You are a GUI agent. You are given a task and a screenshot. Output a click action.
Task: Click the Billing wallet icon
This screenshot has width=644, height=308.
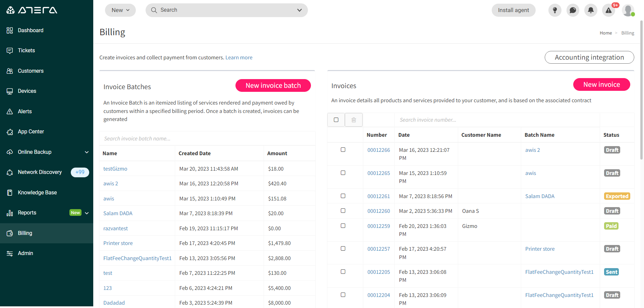[x=10, y=233]
